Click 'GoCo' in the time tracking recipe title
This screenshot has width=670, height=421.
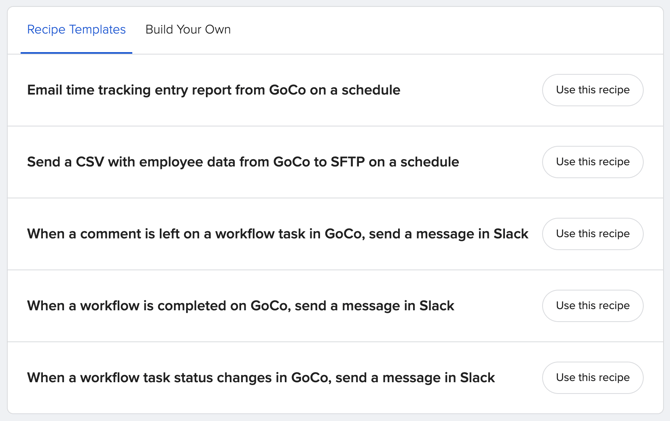click(x=287, y=90)
